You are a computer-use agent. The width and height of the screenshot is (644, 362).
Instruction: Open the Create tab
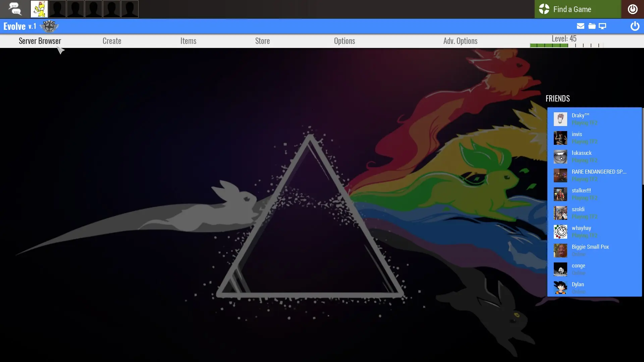tap(112, 41)
